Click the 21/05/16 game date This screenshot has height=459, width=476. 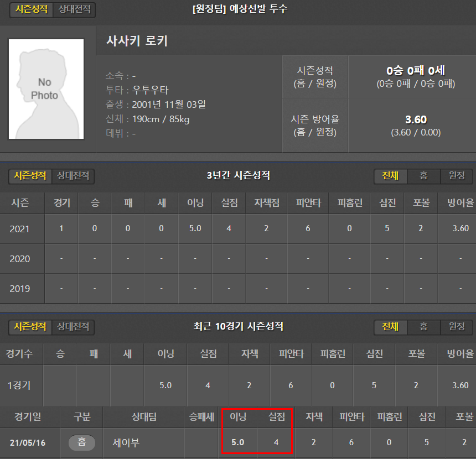[28, 443]
